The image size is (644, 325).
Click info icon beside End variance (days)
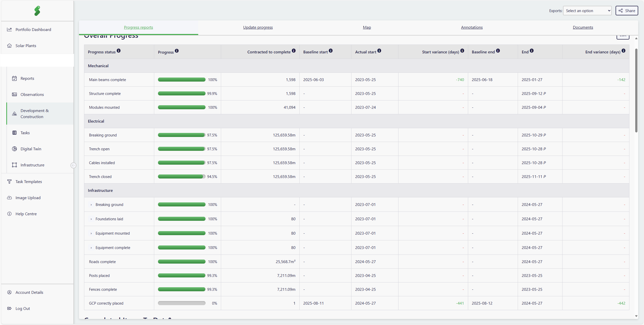[624, 51]
